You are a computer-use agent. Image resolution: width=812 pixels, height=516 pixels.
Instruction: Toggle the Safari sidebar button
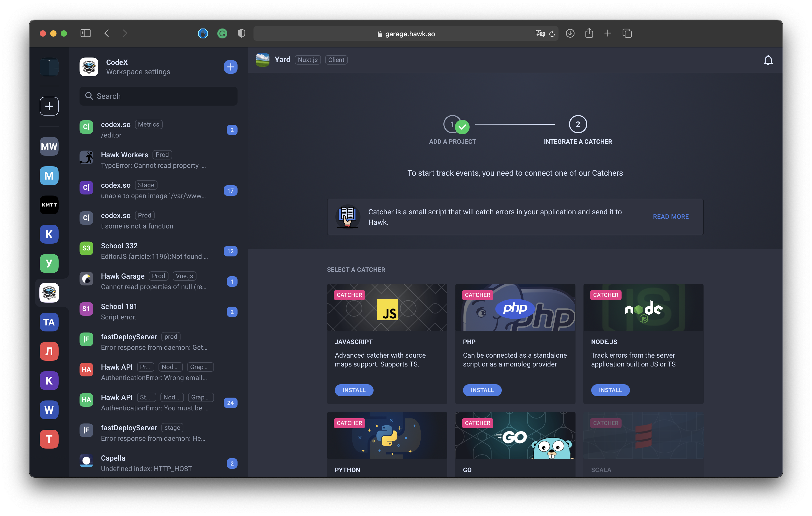coord(85,33)
